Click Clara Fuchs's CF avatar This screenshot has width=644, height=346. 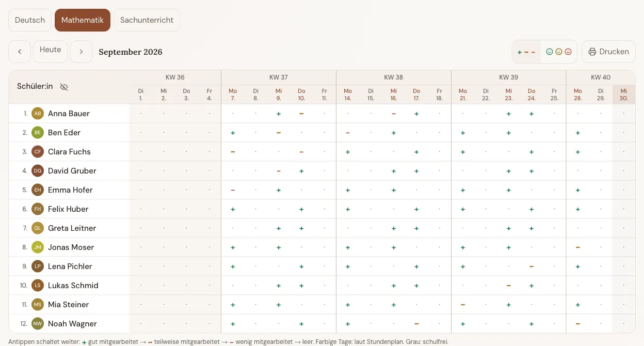click(37, 152)
